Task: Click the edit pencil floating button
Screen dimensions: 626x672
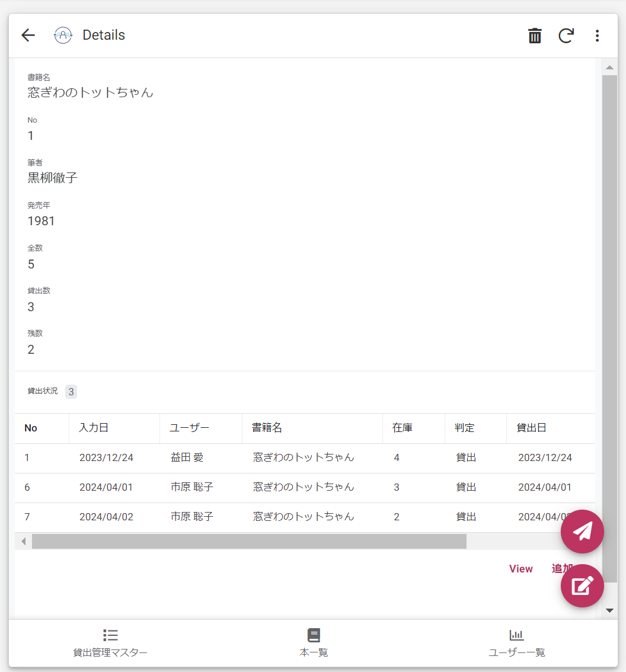Action: coord(582,586)
